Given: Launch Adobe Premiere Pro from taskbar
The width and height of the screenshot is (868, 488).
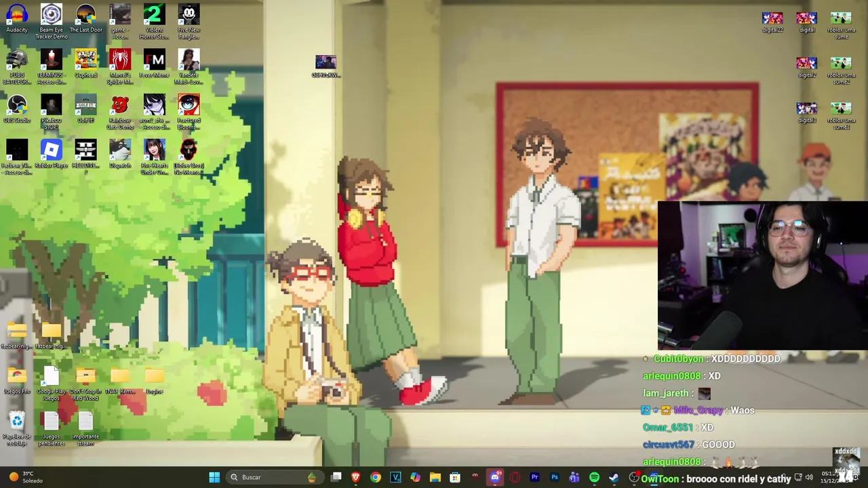Looking at the screenshot, I should click(x=535, y=477).
